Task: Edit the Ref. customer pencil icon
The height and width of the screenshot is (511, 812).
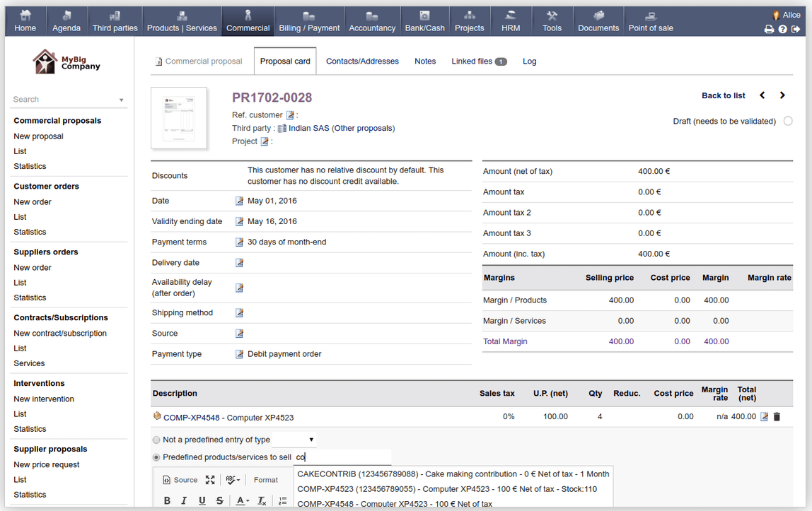Action: point(290,114)
